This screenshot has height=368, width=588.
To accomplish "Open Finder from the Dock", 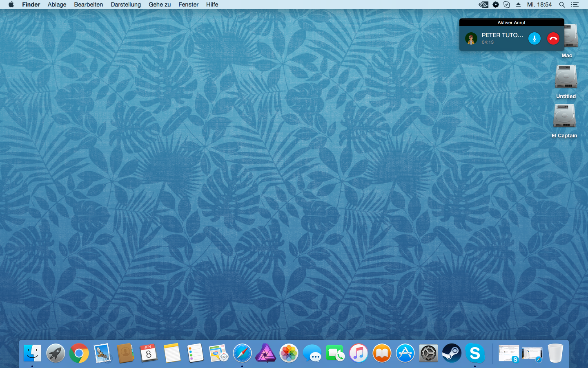I will (x=32, y=353).
